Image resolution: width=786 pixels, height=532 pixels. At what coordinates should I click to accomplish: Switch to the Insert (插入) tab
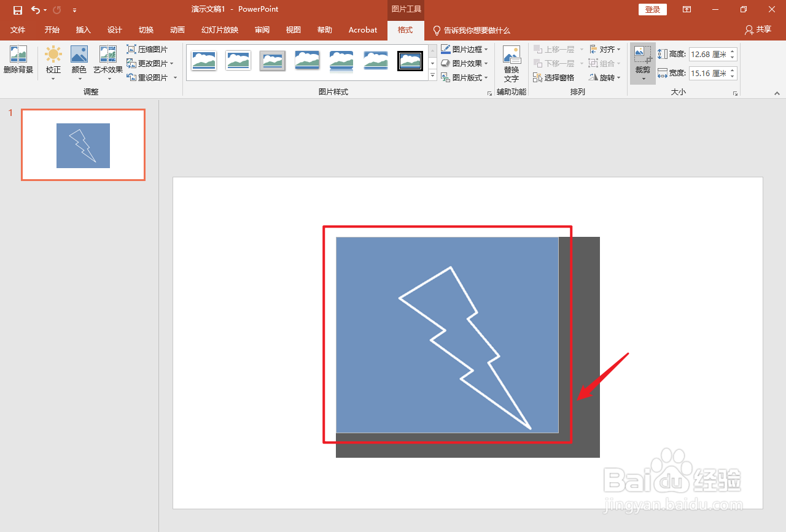pyautogui.click(x=83, y=30)
